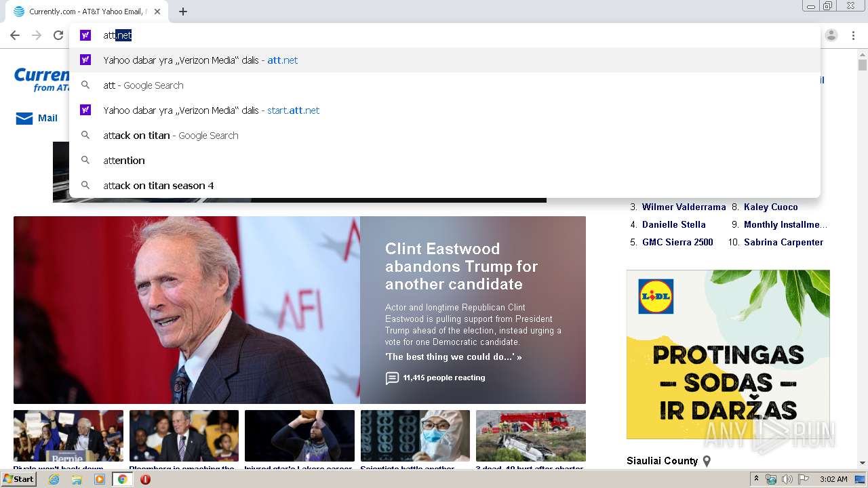
Task: Click magnifier icon beside 'attention' suggestion
Action: [85, 161]
